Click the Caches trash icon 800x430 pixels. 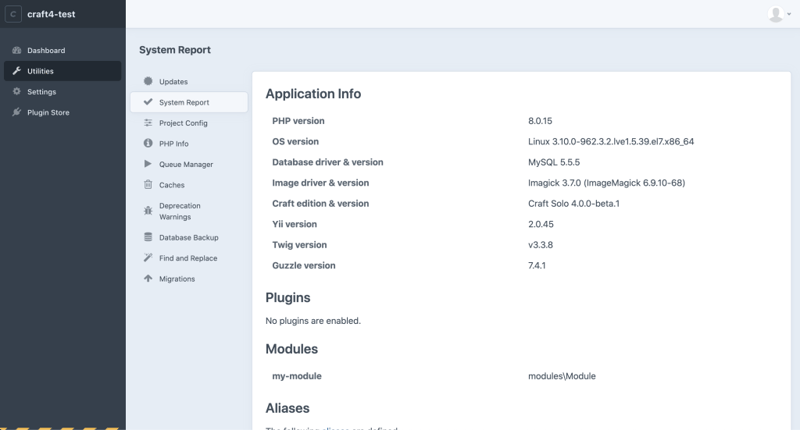pos(148,185)
